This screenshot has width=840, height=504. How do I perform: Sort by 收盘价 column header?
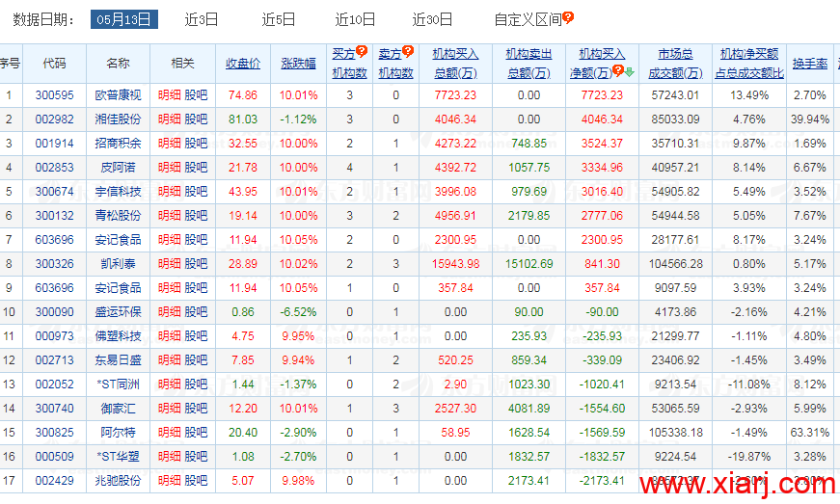[x=243, y=64]
